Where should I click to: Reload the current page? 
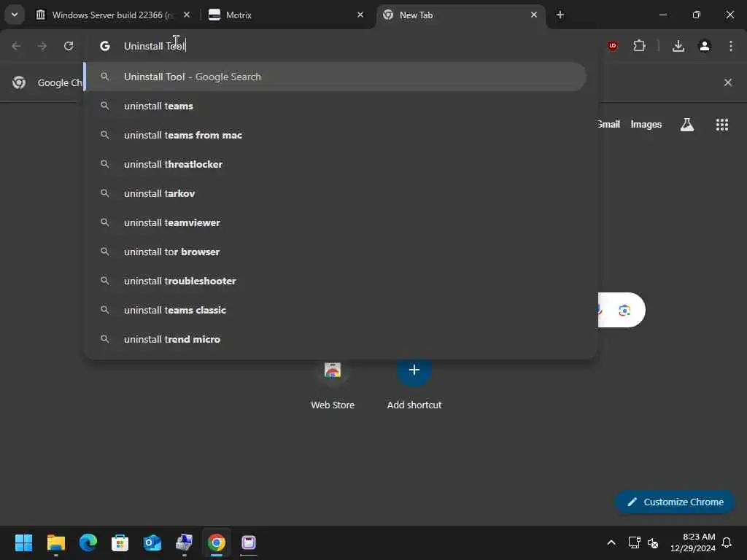click(69, 46)
